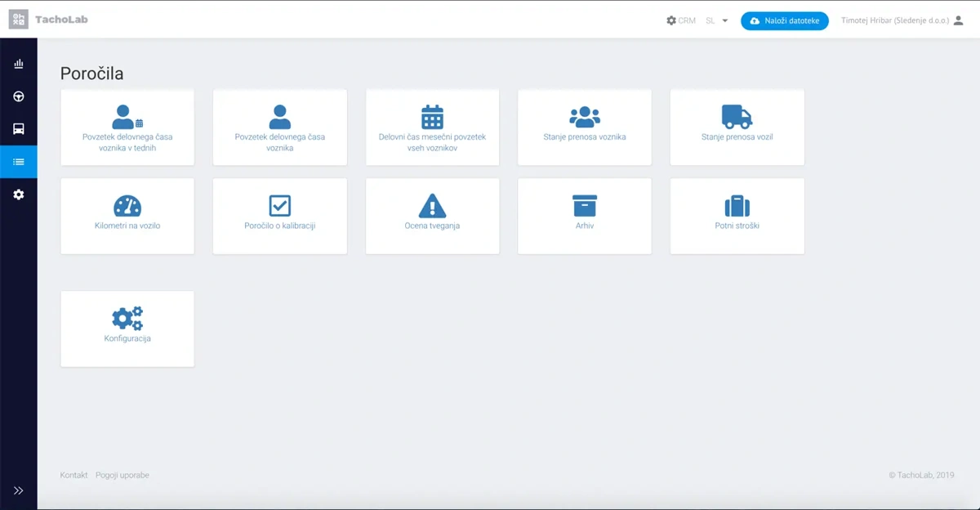This screenshot has height=510, width=980.
Task: Click the archive box icon
Action: pos(585,205)
